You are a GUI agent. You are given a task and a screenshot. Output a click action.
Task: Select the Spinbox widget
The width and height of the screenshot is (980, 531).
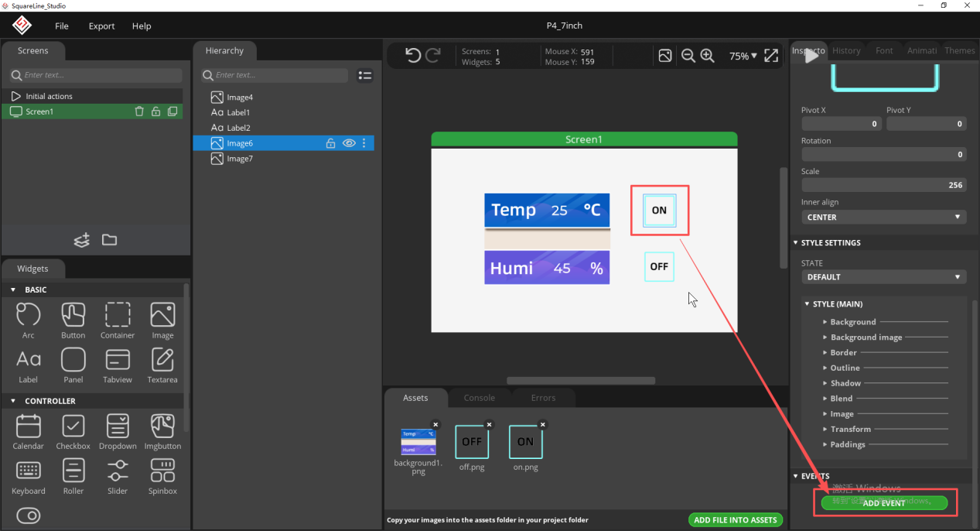click(x=162, y=477)
